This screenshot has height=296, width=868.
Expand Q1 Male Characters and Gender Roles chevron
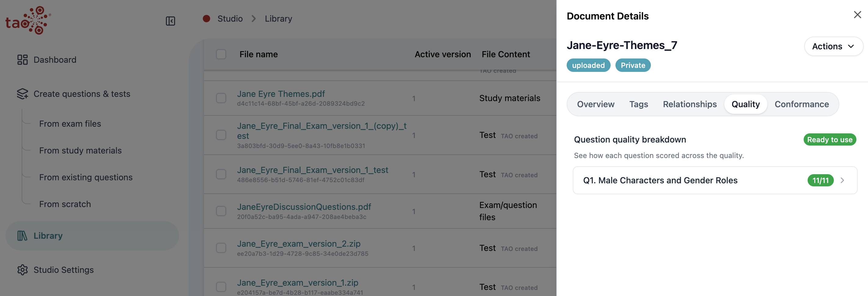[x=842, y=180]
